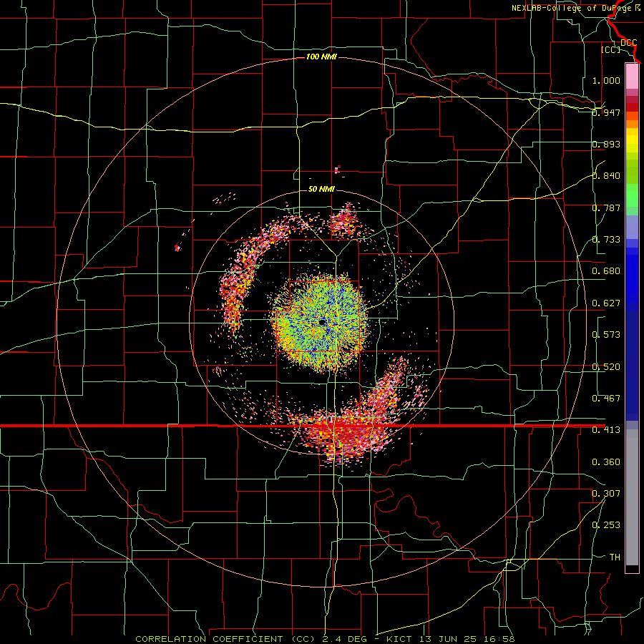Click the 100 NMI range ring label
This screenshot has height=644, width=644.
coord(321,57)
